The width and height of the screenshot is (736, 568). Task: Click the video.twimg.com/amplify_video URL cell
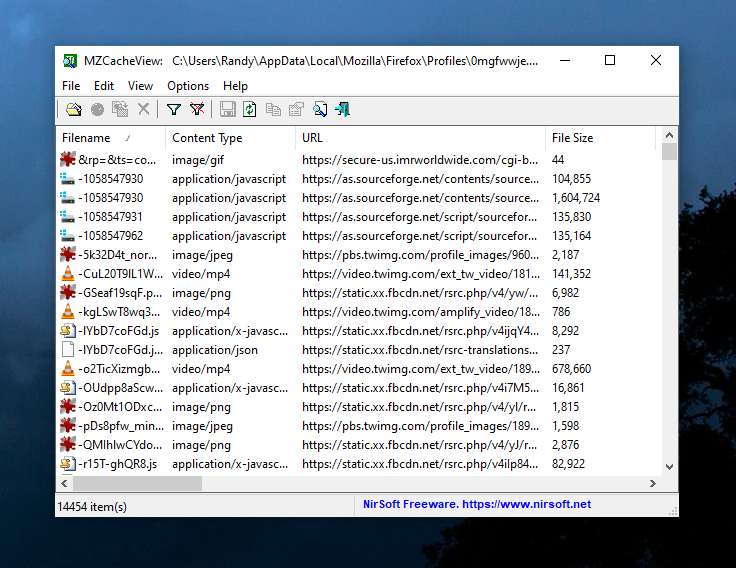pos(421,312)
